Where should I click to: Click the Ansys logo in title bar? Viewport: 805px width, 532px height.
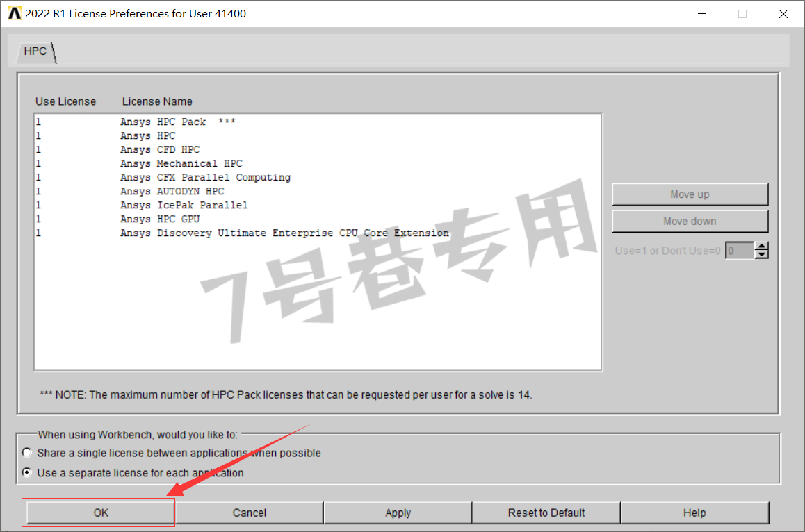[15, 13]
